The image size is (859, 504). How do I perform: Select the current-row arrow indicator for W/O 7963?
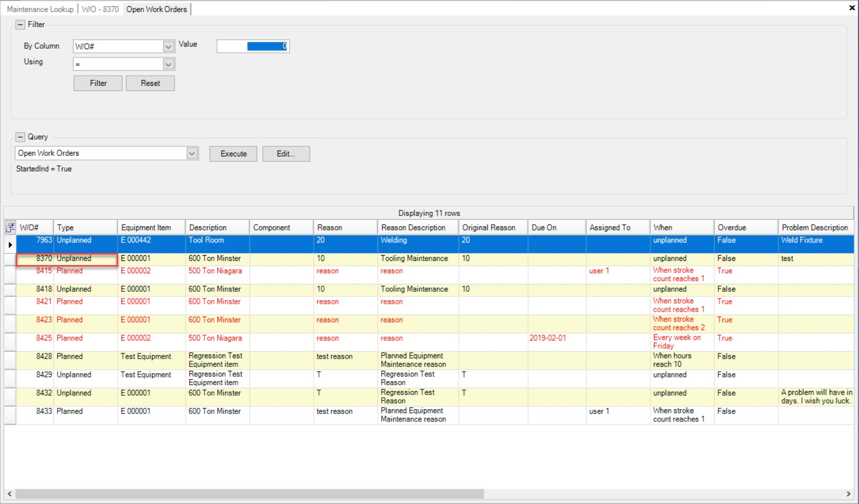pos(10,244)
